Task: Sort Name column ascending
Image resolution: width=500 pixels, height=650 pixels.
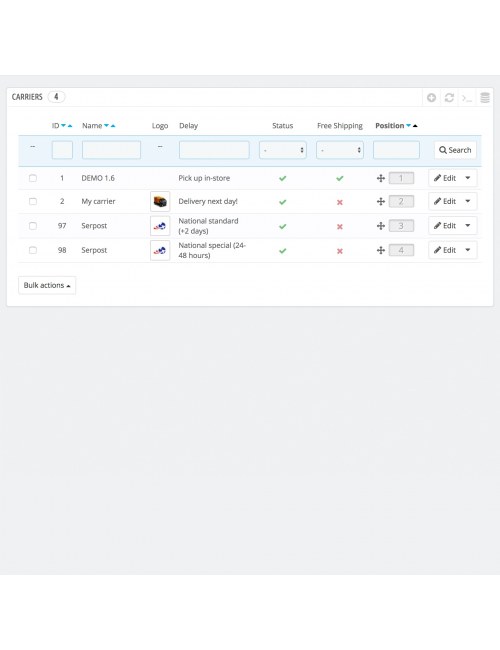Action: pyautogui.click(x=113, y=126)
